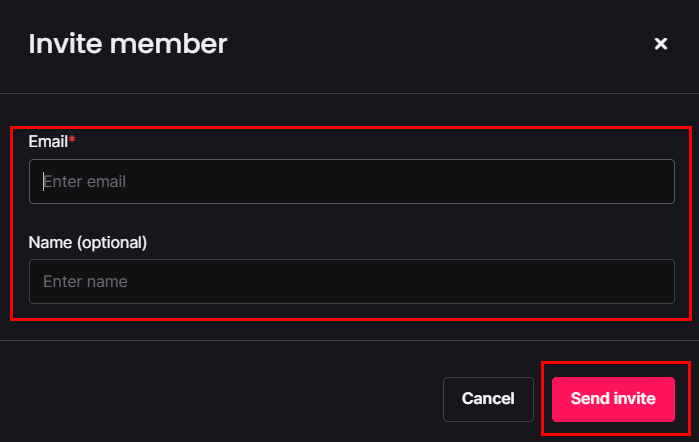The height and width of the screenshot is (442, 699).
Task: Click the X icon in the dialog header
Action: tap(660, 44)
